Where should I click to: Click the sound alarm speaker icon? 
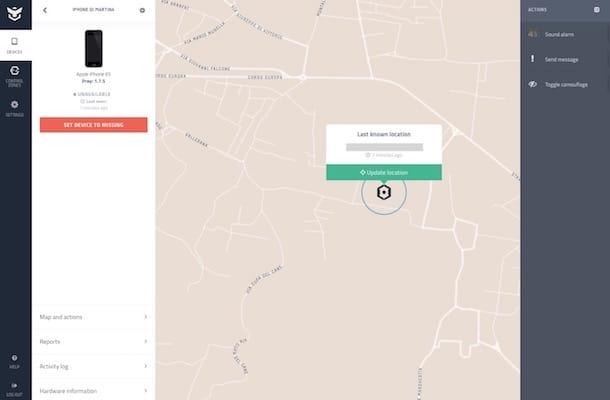[533, 34]
